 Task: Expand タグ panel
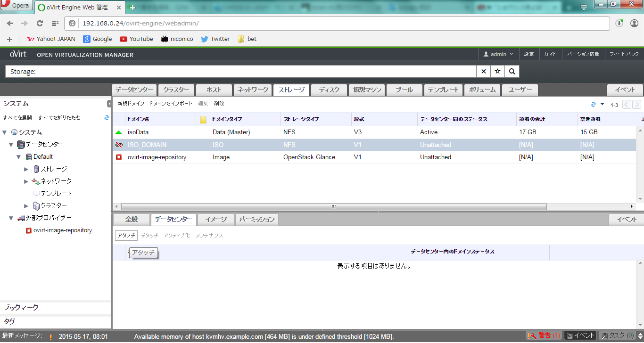pyautogui.click(x=55, y=321)
